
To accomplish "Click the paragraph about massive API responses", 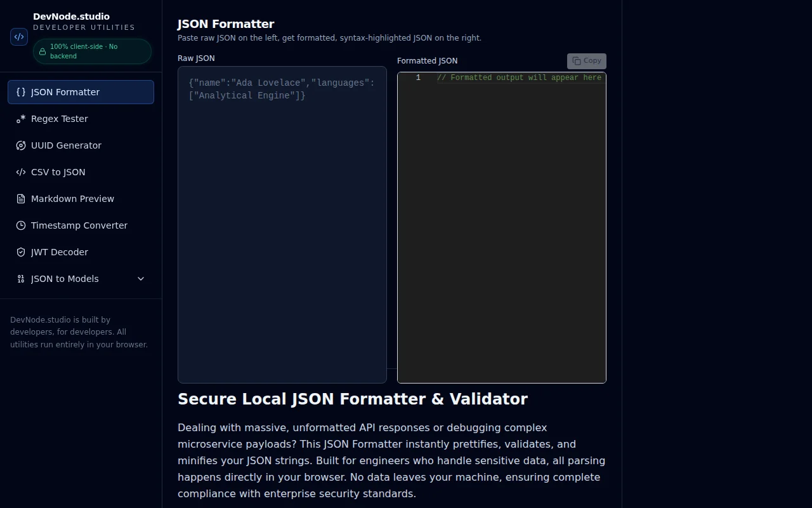I will pos(391,460).
